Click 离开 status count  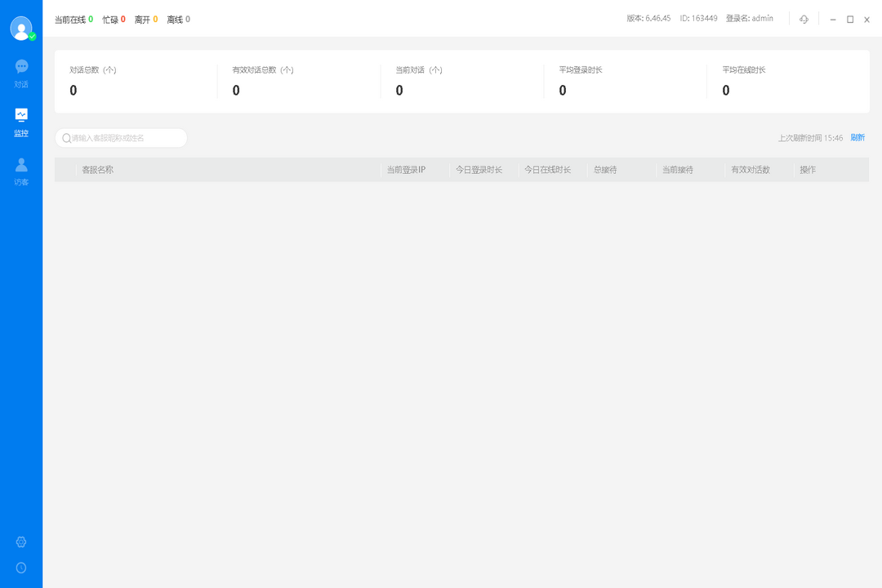click(x=146, y=20)
